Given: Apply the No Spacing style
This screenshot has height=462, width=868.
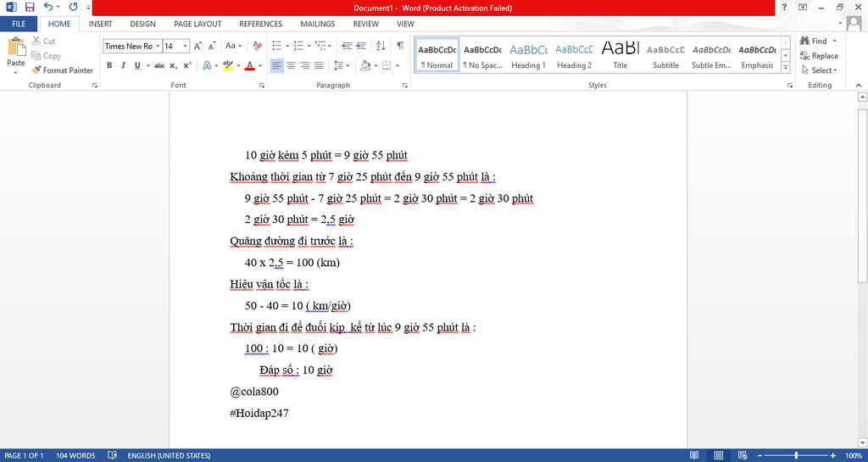Looking at the screenshot, I should coord(482,55).
